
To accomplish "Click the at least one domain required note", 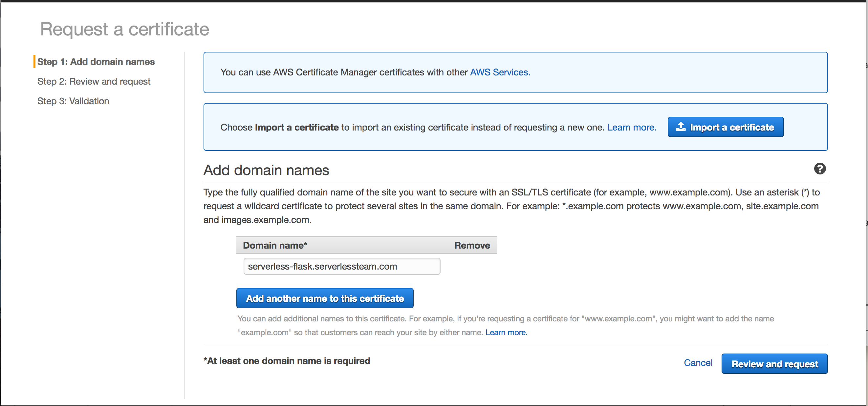I will pyautogui.click(x=286, y=361).
